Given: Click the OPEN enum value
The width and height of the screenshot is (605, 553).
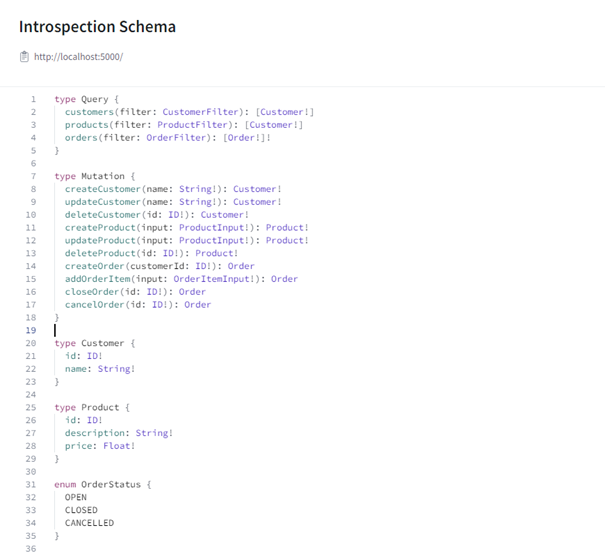Looking at the screenshot, I should click(x=76, y=497).
